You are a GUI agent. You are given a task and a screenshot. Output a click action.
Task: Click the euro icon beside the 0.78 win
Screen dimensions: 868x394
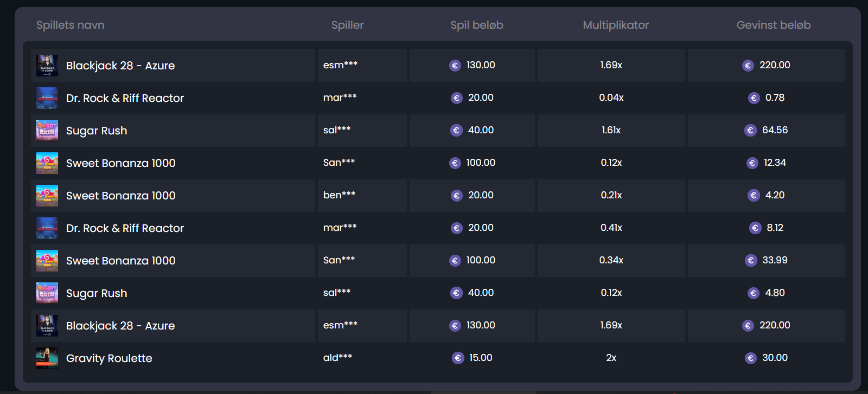[754, 98]
